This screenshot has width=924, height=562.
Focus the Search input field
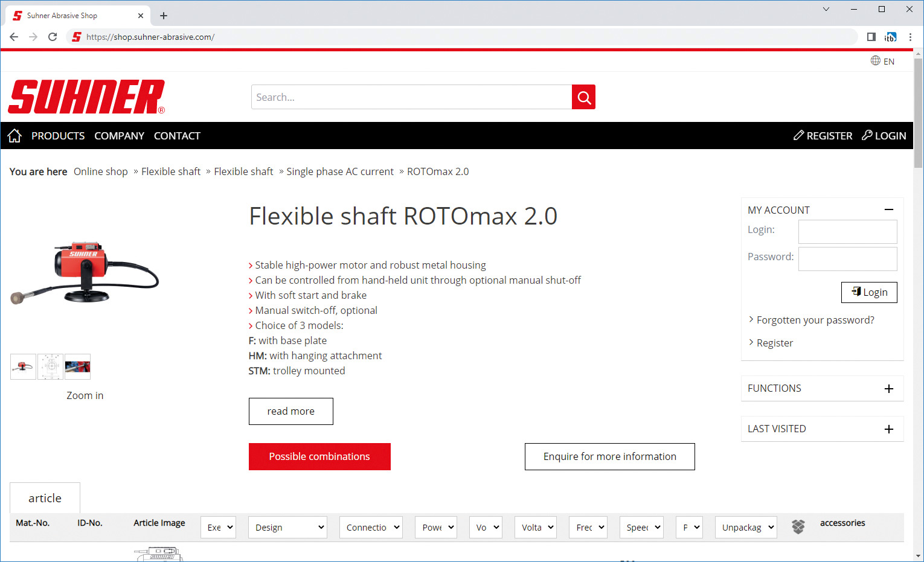point(411,97)
